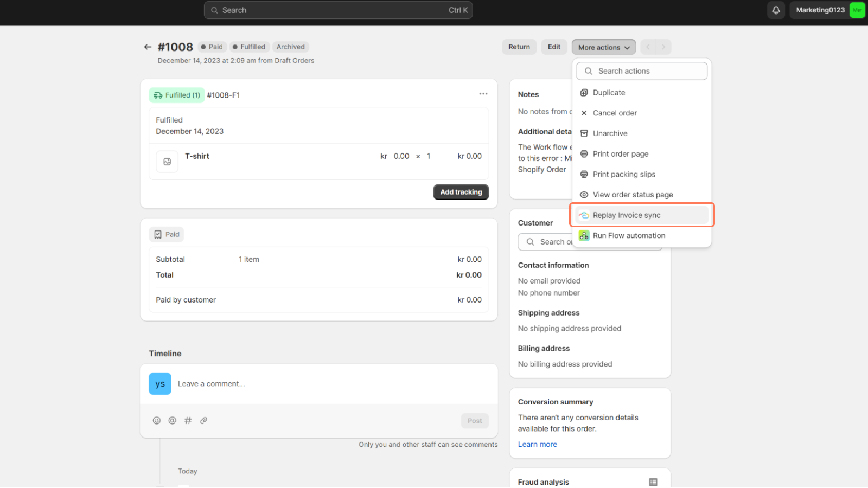The height and width of the screenshot is (488, 868).
Task: Open the Fraud analysis details icon
Action: pyautogui.click(x=653, y=482)
